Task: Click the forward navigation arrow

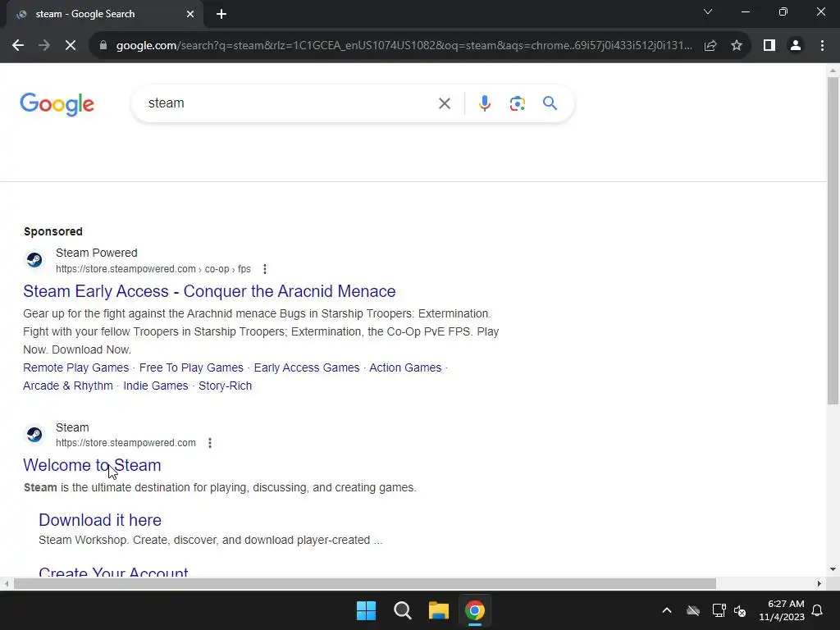Action: point(44,46)
